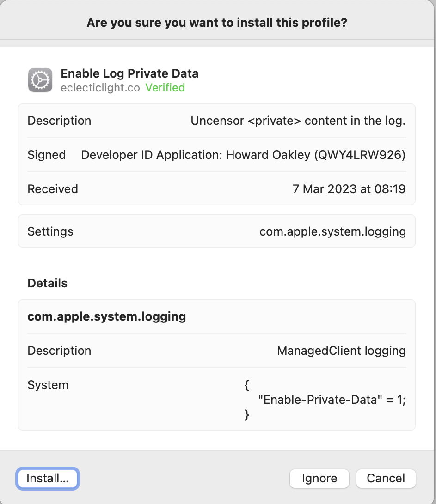
Task: Click the eclecticlight.co organization text
Action: [x=100, y=88]
